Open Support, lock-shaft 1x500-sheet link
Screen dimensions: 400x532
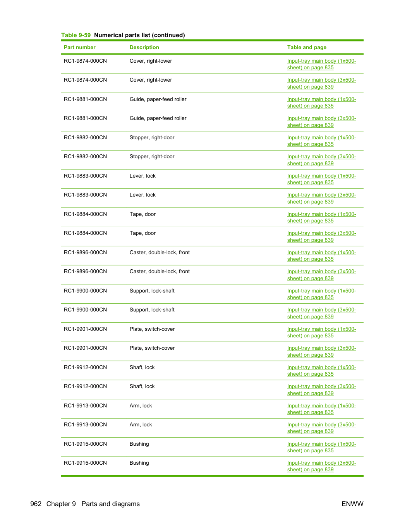[x=321, y=294]
